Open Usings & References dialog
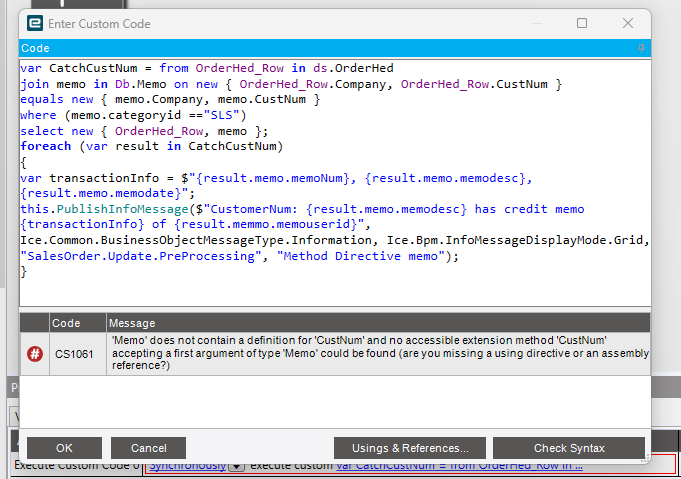 pyautogui.click(x=410, y=448)
